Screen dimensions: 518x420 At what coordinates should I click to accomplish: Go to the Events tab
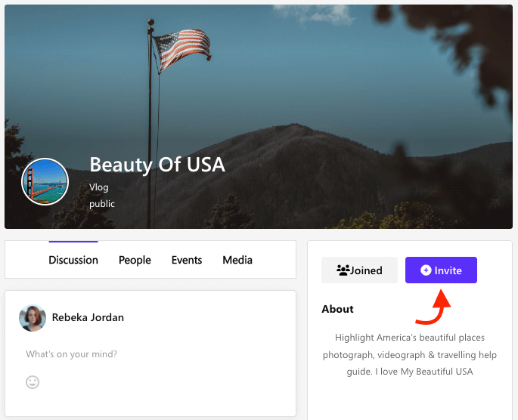187,260
